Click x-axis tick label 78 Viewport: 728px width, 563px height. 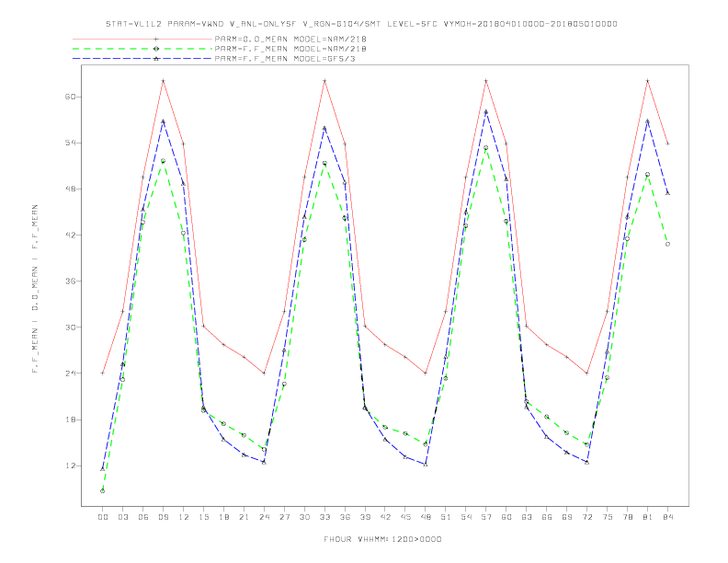coord(628,517)
